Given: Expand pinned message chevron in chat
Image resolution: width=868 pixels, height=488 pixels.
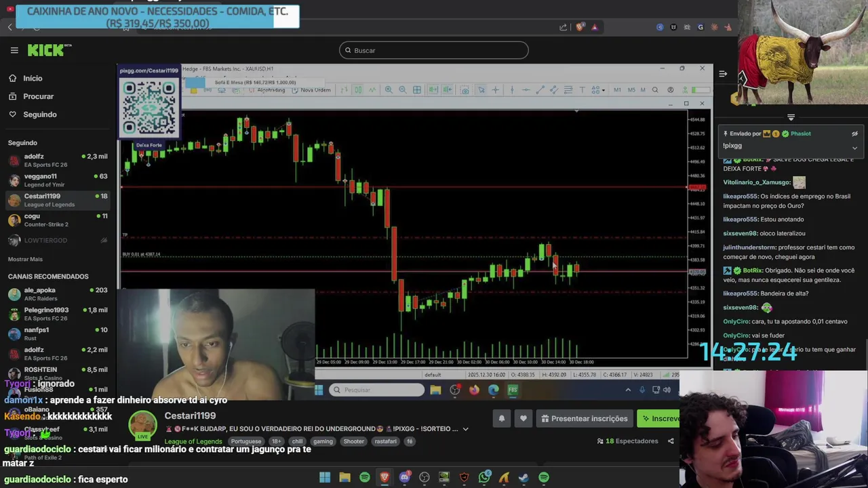Looking at the screenshot, I should pos(854,147).
